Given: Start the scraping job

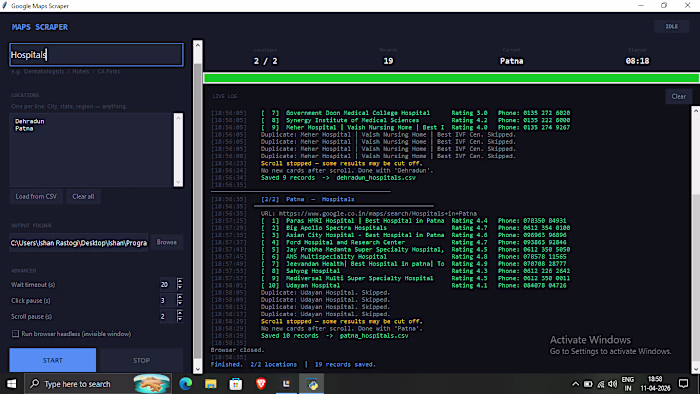Looking at the screenshot, I should pyautogui.click(x=53, y=360).
